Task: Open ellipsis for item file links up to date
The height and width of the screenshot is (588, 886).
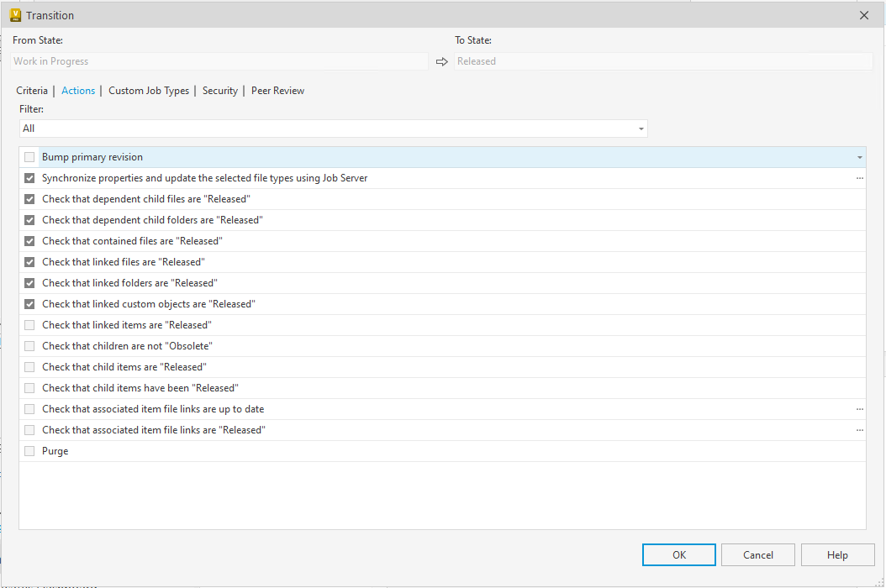Action: pyautogui.click(x=859, y=409)
